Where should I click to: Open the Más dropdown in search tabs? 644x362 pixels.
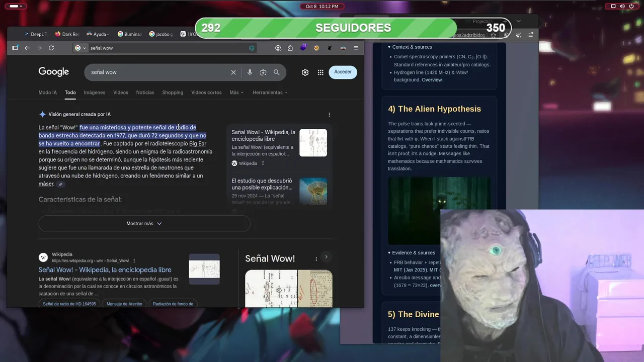tap(236, 93)
